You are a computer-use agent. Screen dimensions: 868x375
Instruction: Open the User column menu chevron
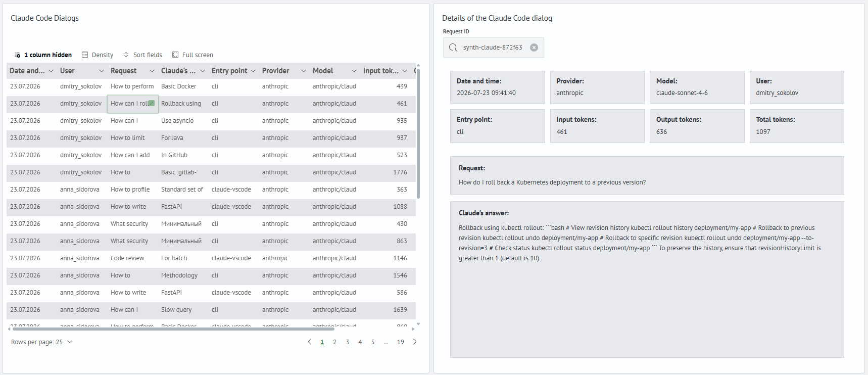[x=102, y=71]
